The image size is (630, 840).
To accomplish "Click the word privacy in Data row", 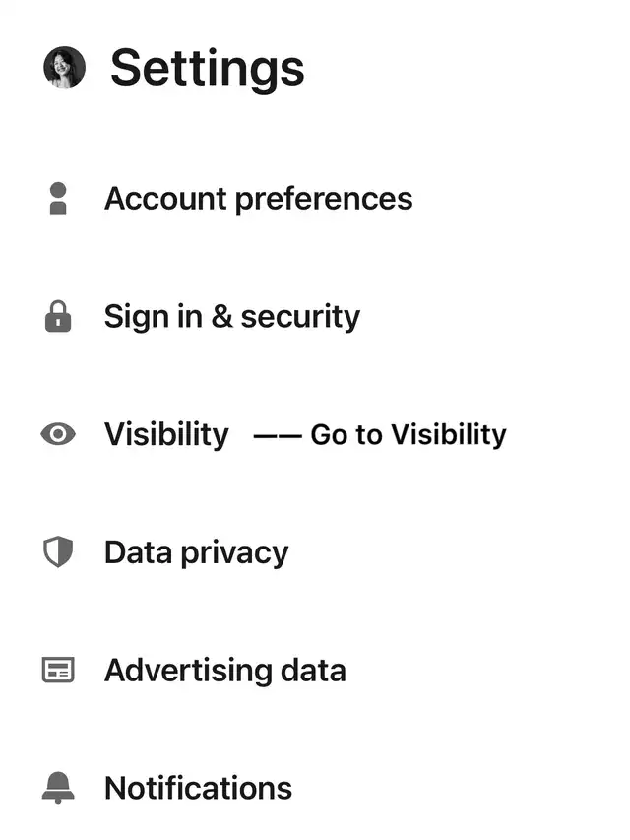I will click(234, 554).
